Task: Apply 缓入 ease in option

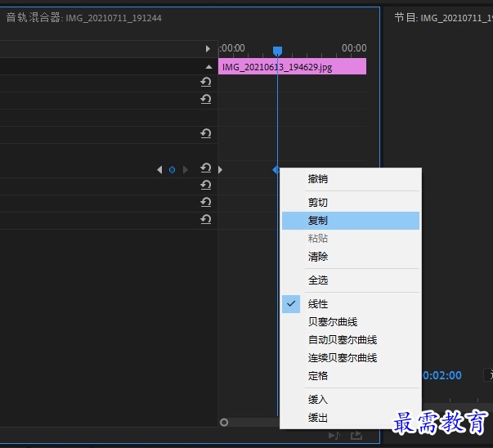Action: point(351,400)
